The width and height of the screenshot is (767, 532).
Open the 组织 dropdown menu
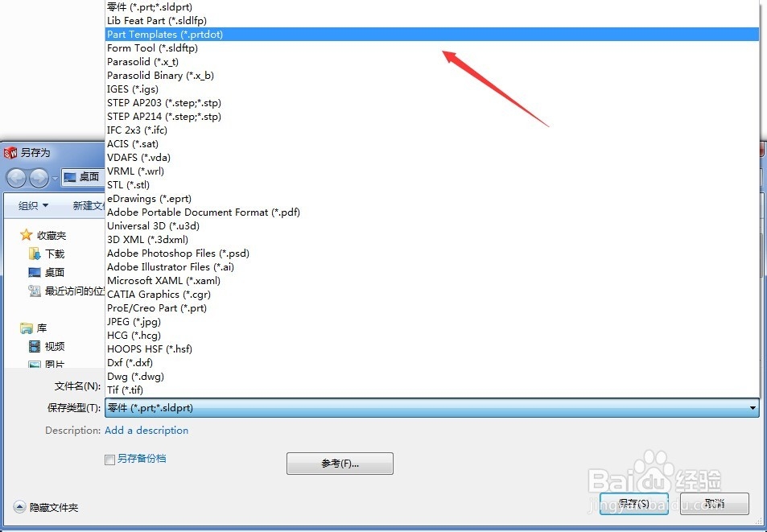tap(33, 206)
